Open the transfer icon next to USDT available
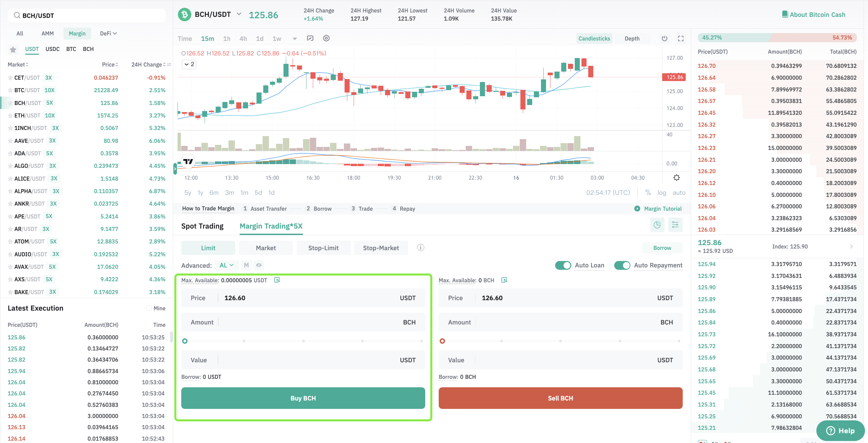 [277, 280]
